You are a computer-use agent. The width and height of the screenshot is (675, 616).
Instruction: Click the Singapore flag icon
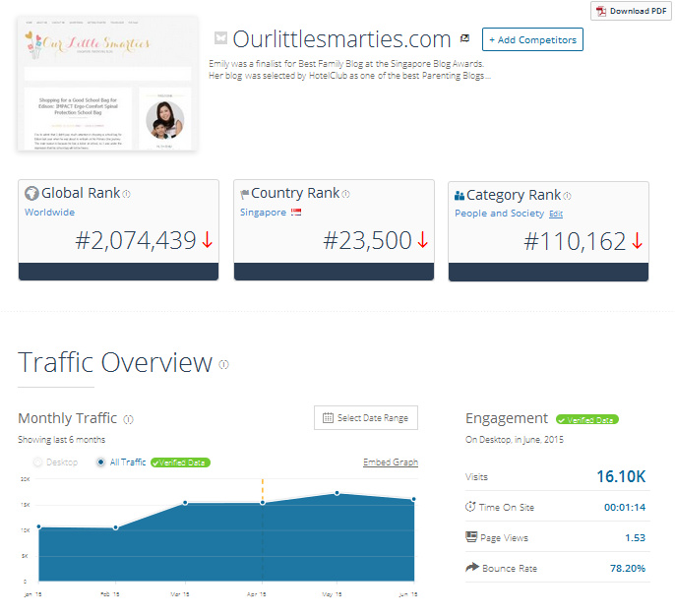click(296, 212)
